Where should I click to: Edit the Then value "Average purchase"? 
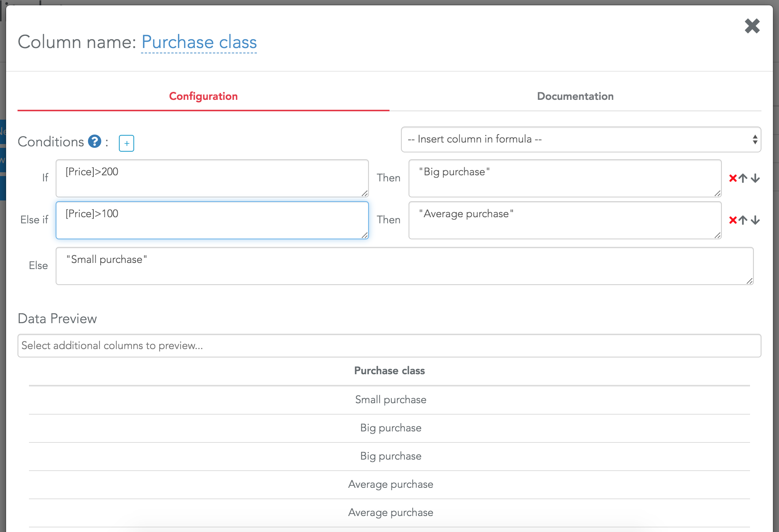coord(565,220)
